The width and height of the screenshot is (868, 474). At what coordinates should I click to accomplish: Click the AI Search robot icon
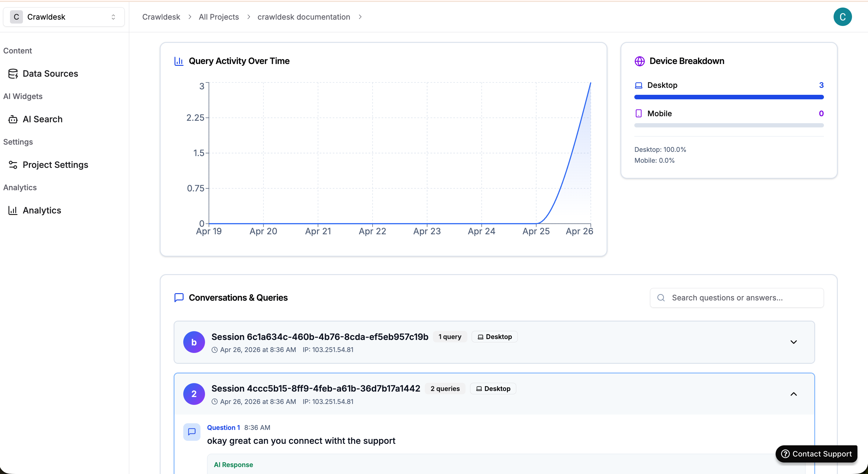coord(13,119)
